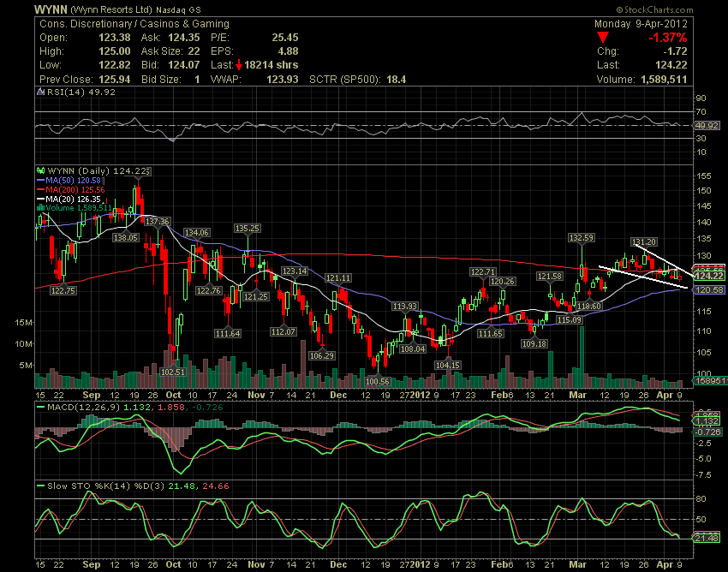Click the 111.64 low annotation
Image resolution: width=728 pixels, height=572 pixels.
[228, 333]
